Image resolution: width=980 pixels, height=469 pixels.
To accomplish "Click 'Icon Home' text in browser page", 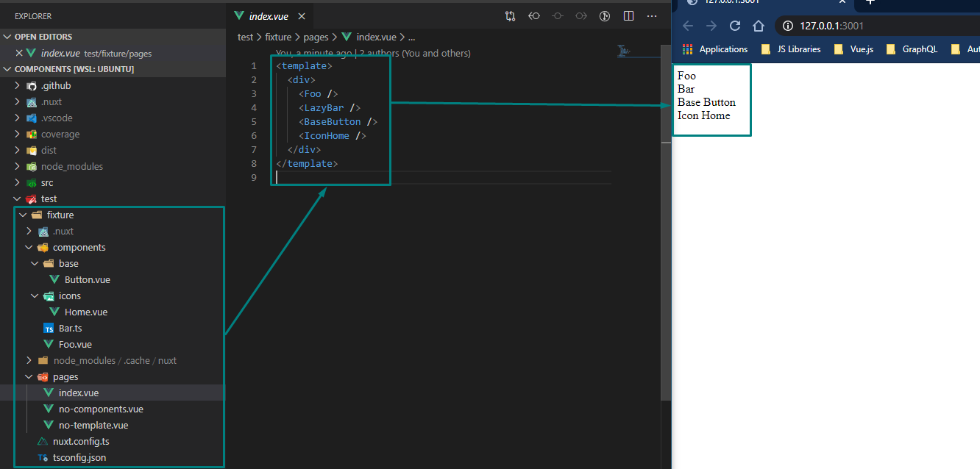I will [704, 115].
